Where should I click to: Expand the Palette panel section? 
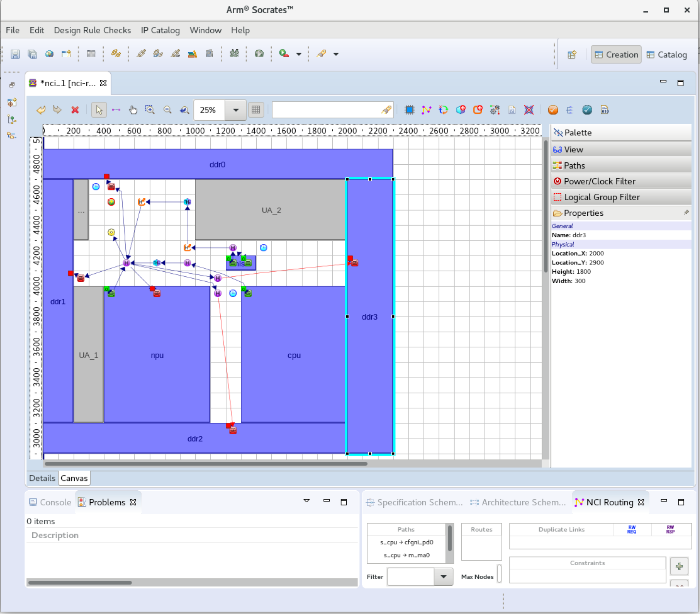pos(621,133)
